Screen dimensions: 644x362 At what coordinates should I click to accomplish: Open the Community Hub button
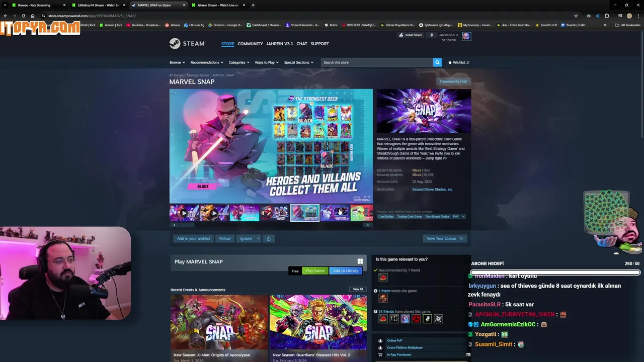point(453,81)
